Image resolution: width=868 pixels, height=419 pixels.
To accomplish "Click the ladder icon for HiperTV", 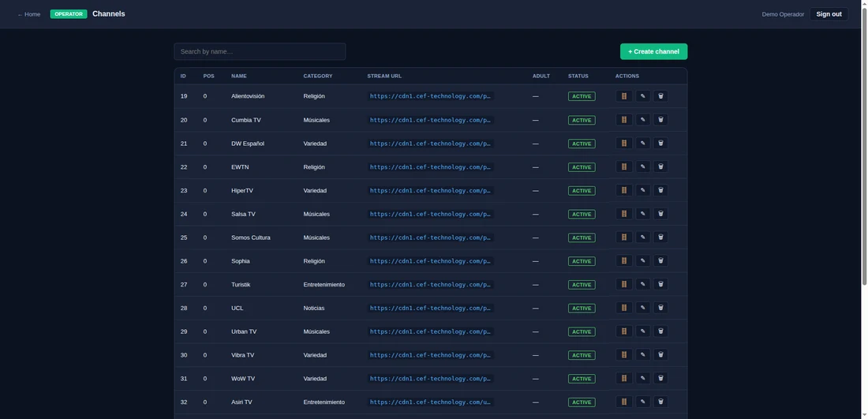I will pyautogui.click(x=624, y=190).
